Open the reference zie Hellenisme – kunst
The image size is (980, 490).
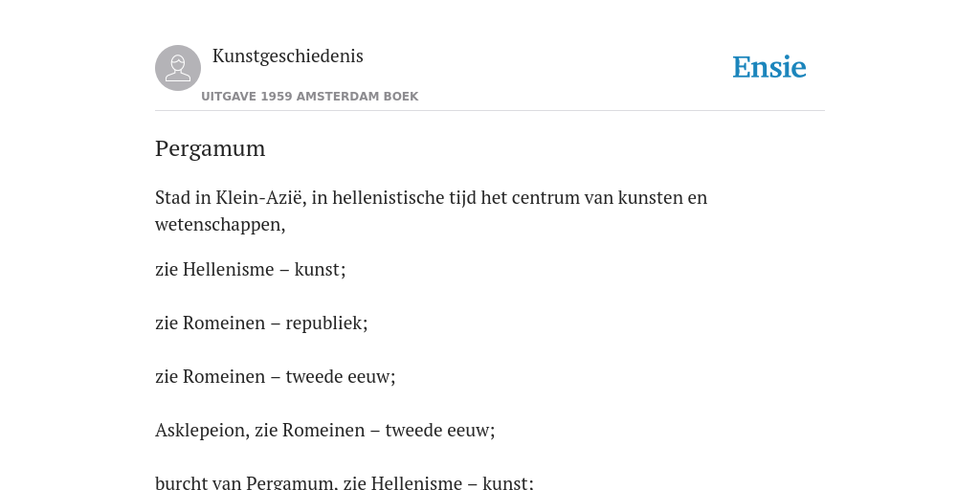[x=250, y=269]
